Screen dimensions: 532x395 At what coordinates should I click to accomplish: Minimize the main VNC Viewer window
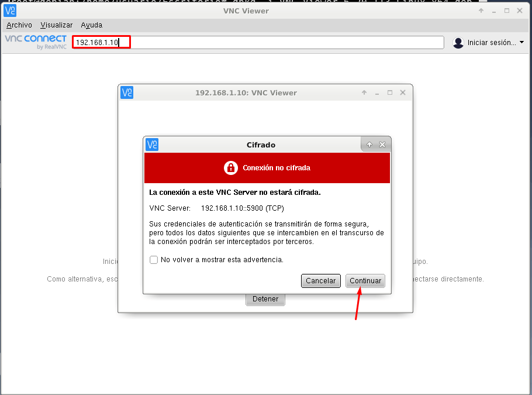point(494,11)
